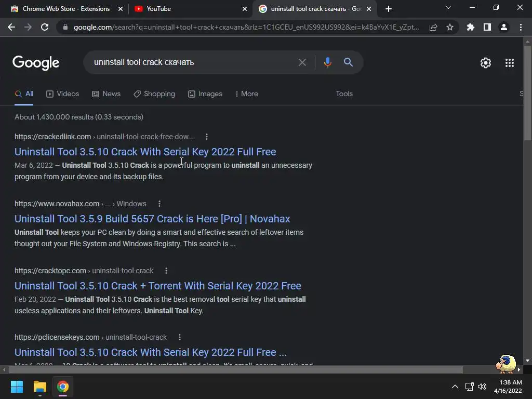The width and height of the screenshot is (532, 399).
Task: Click the forward navigation arrow
Action: 28,27
